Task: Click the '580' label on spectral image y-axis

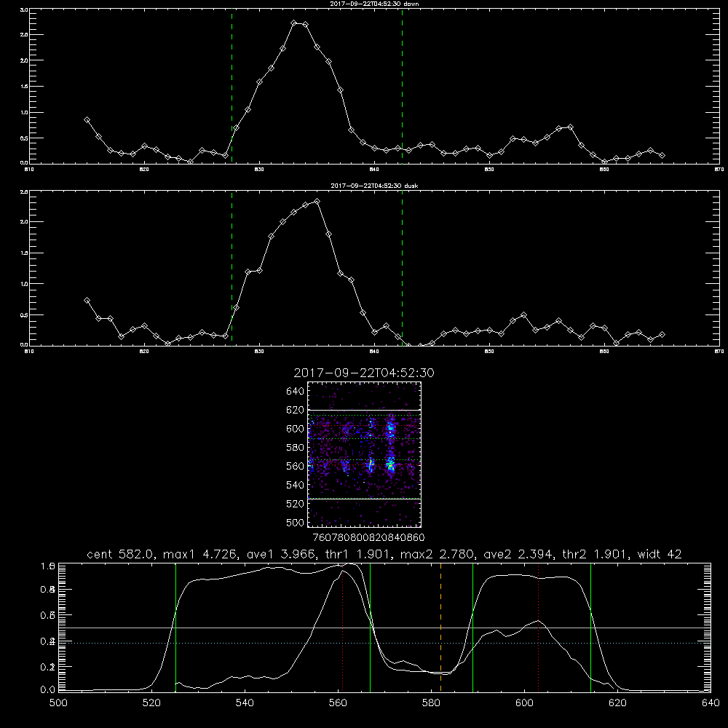Action: (295, 448)
